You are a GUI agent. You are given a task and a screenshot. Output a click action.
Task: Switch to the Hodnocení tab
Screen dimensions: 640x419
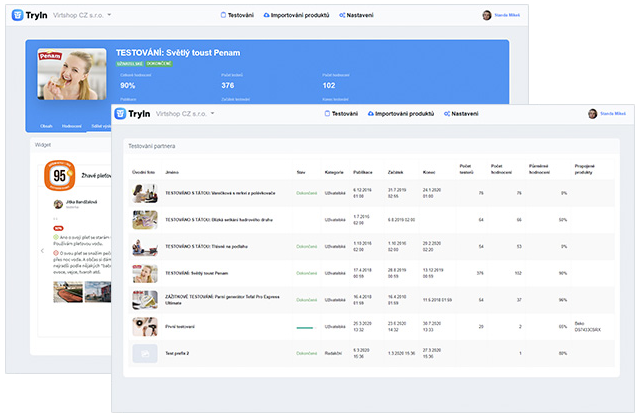(x=72, y=126)
